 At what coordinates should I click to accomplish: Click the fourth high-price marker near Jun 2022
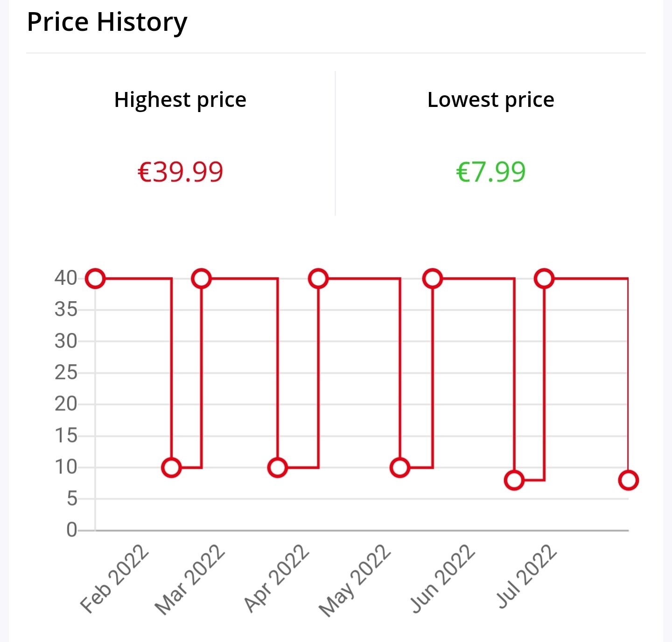point(433,279)
